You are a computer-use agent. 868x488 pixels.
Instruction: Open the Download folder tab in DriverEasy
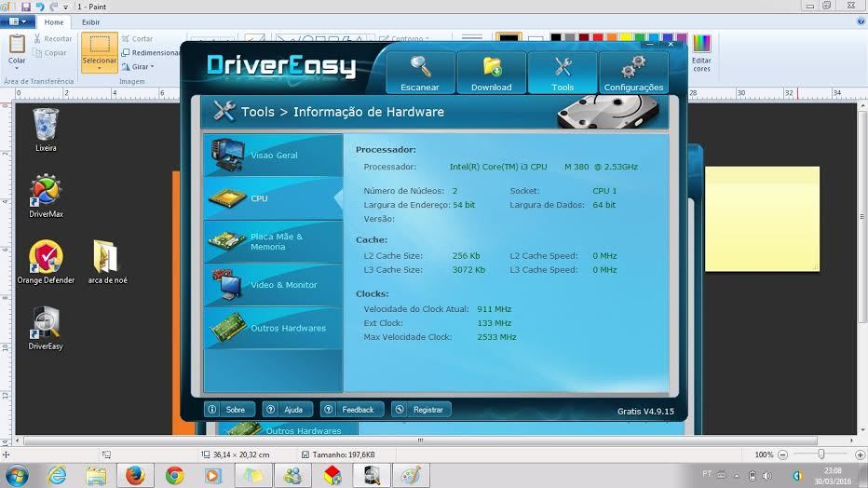click(x=491, y=73)
